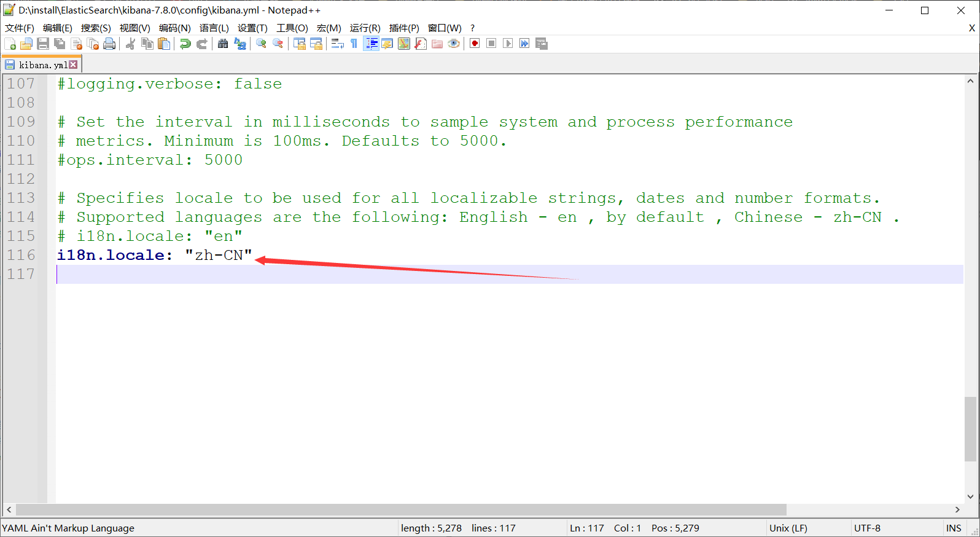Toggle show all characters pilcrow icon
Screen dimensions: 980x537
coord(354,44)
